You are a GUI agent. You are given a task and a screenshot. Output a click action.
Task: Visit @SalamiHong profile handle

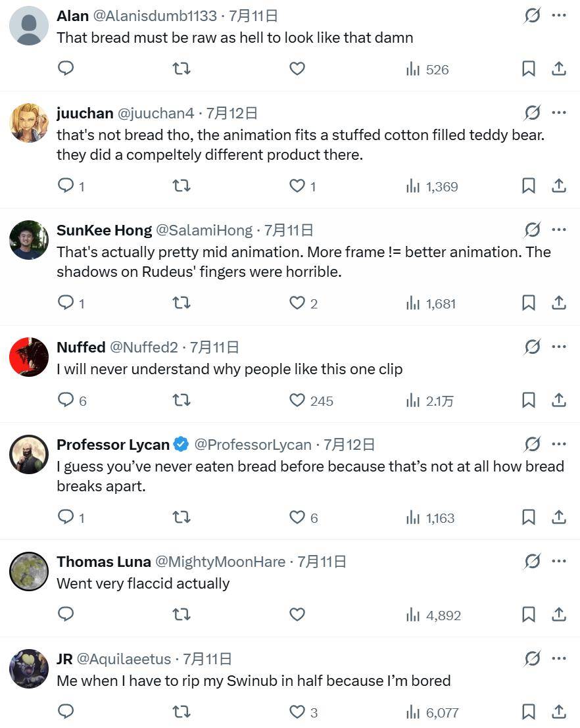point(205,230)
